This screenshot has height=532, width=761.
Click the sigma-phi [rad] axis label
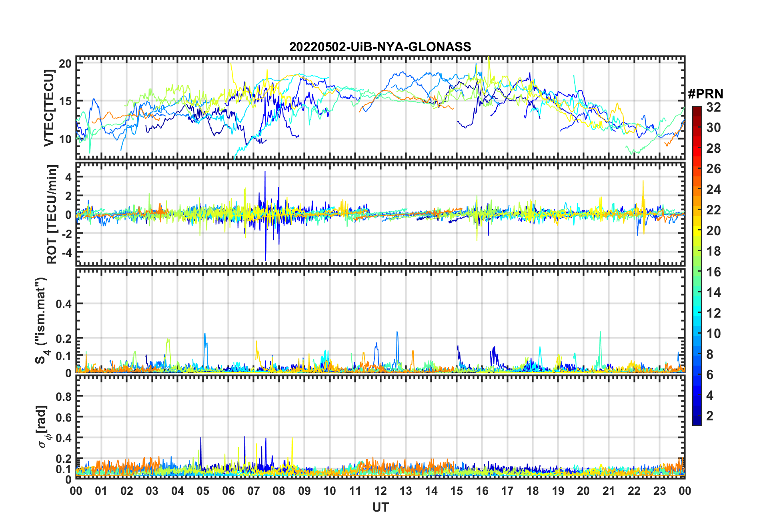43,426
